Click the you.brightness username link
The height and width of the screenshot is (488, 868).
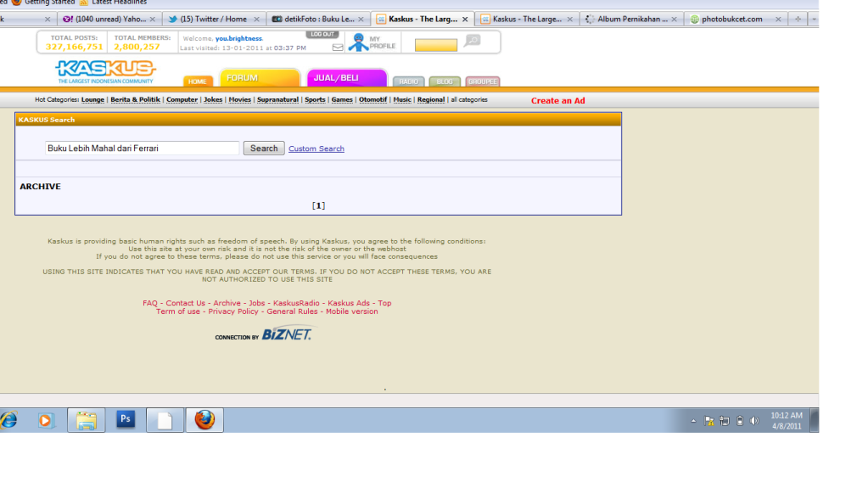click(238, 39)
